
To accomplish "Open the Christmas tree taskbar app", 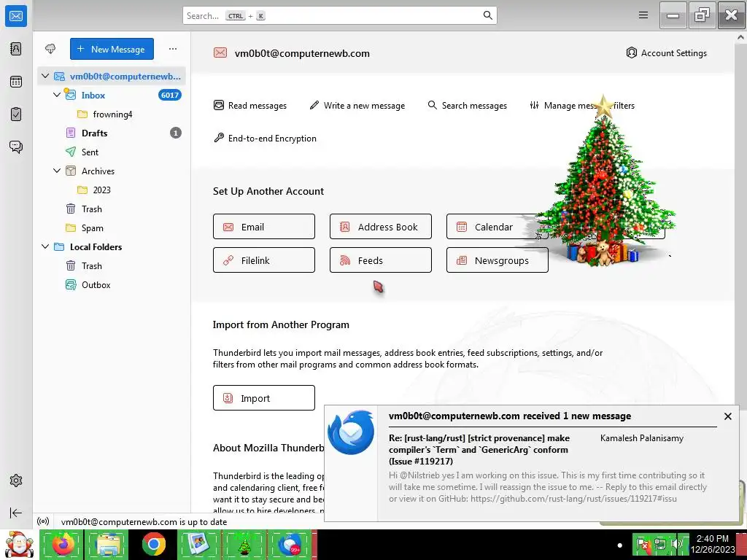I will 244,545.
